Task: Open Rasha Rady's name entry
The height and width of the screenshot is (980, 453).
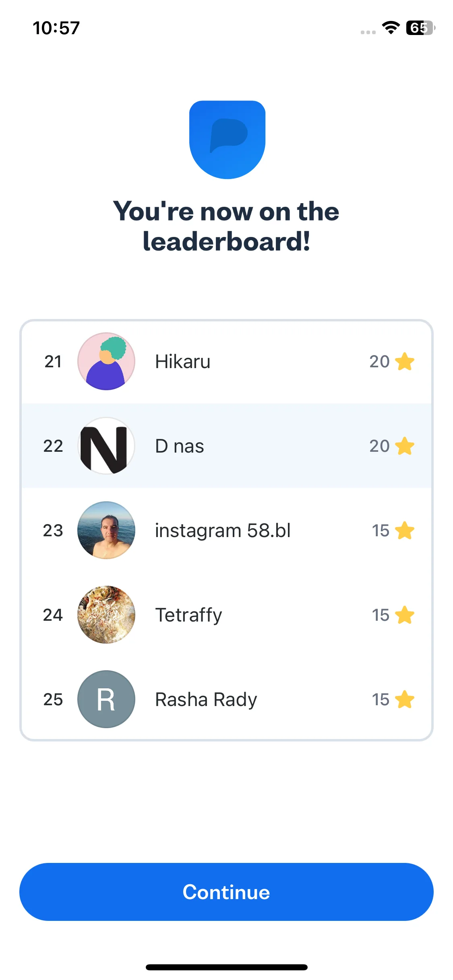Action: point(206,700)
